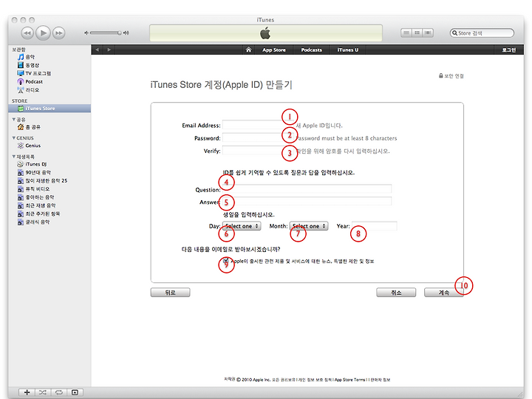Open the Day dropdown
The image size is (532, 399).
pos(242,226)
